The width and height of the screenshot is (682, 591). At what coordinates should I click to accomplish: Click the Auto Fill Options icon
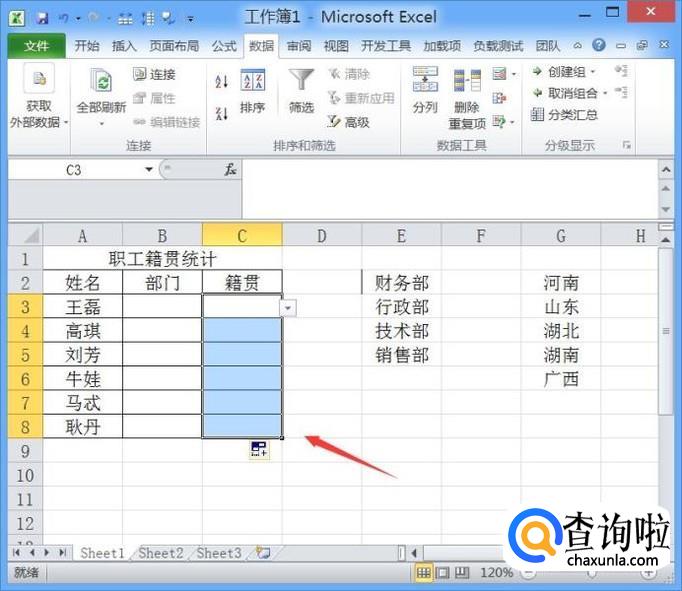click(x=259, y=449)
